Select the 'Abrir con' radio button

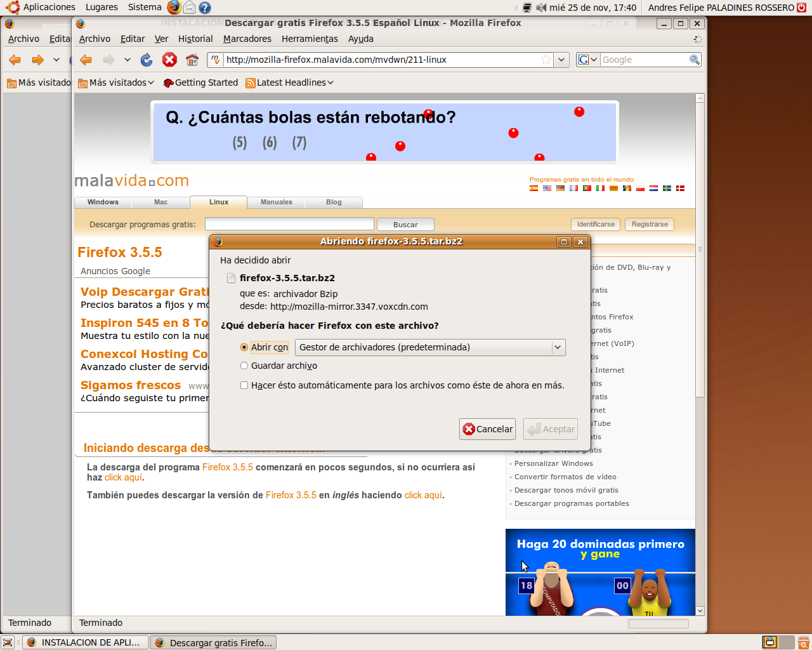point(244,347)
